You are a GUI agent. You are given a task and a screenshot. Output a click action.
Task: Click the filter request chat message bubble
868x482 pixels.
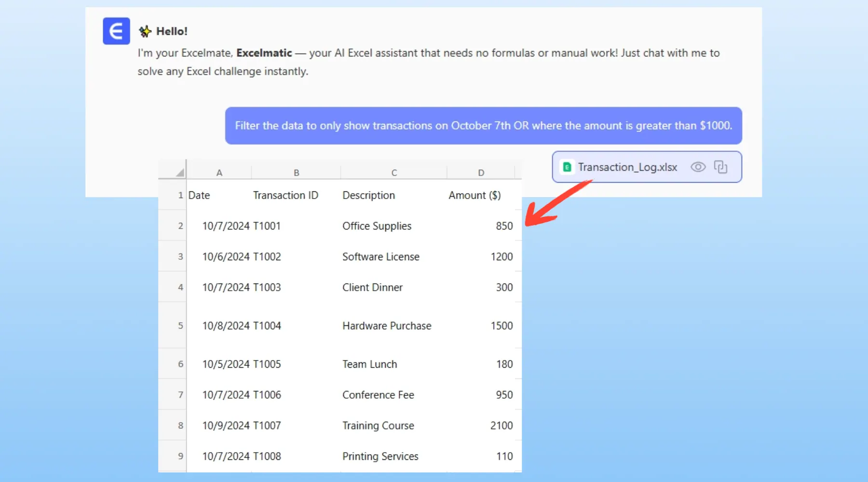pos(483,126)
